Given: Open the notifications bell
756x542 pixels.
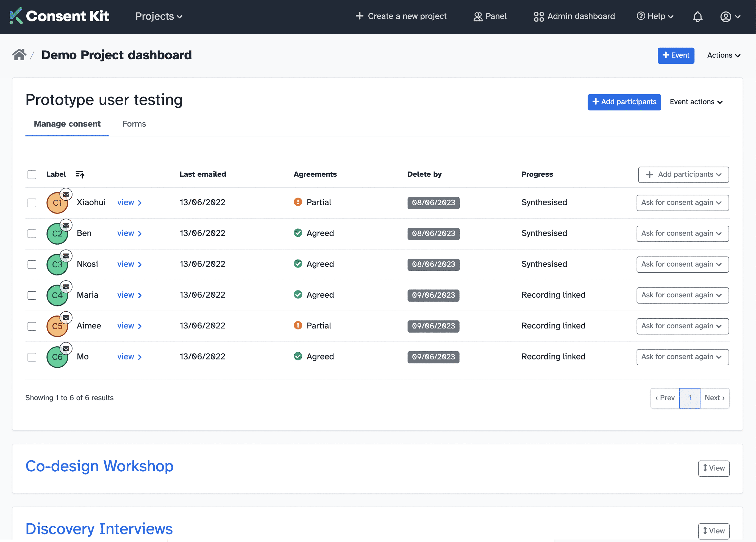Looking at the screenshot, I should point(697,16).
